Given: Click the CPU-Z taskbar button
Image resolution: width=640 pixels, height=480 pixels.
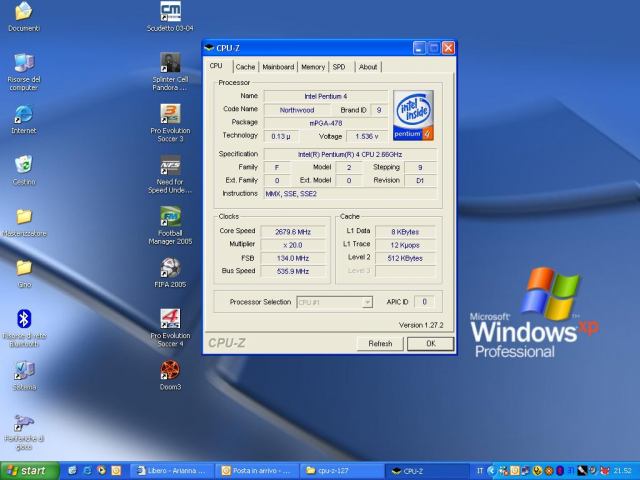Looking at the screenshot, I should [x=427, y=471].
